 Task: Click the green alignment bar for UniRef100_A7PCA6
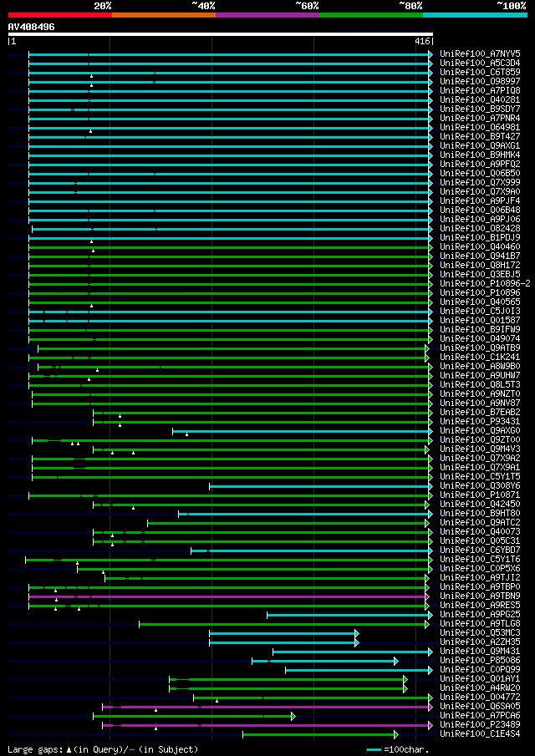coord(194,716)
